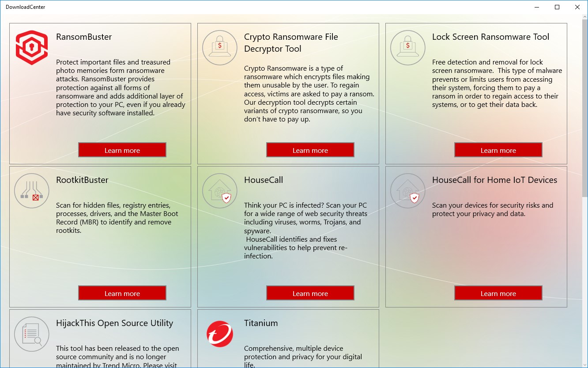
Task: Open Learn more for HouseCall
Action: click(x=310, y=293)
